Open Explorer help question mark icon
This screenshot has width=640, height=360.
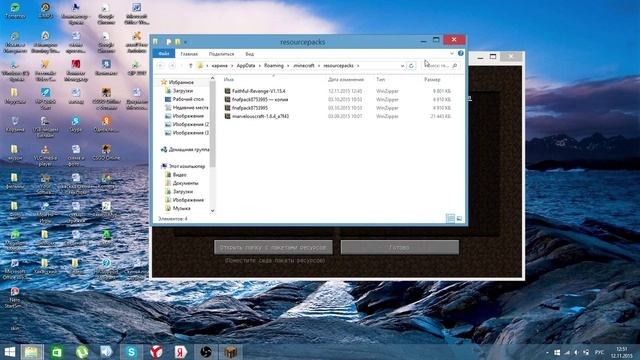coord(460,53)
